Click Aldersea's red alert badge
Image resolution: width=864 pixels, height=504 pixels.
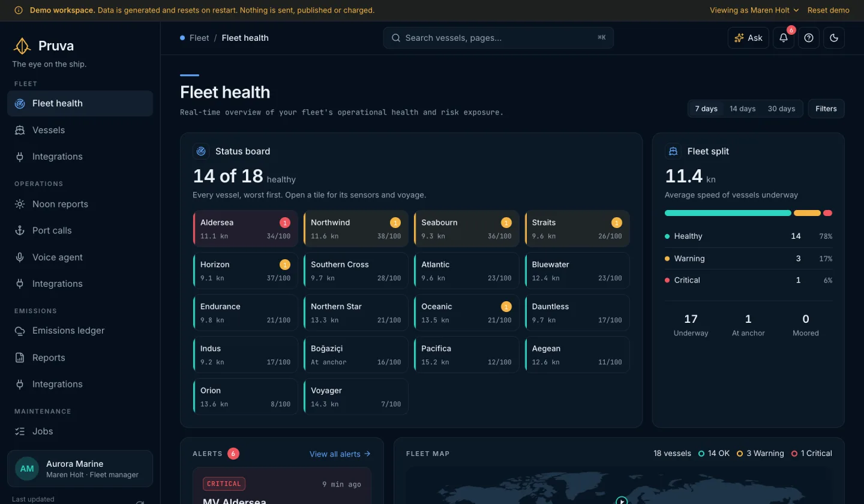point(285,223)
